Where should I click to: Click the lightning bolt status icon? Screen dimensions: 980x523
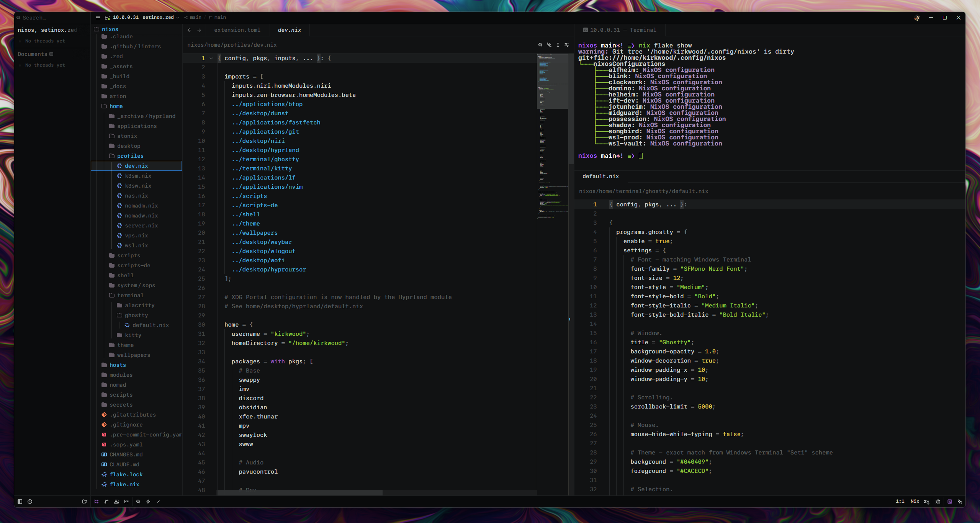click(148, 502)
